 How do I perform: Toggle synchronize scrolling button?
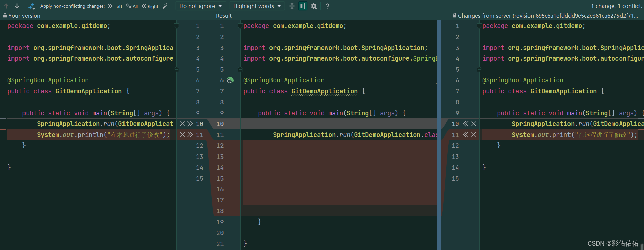[x=303, y=6]
